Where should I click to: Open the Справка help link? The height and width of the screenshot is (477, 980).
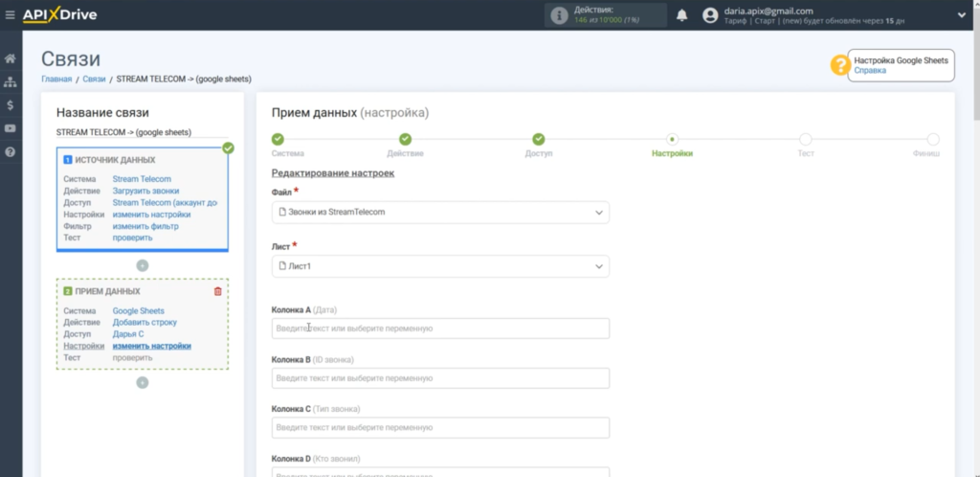[x=870, y=71]
